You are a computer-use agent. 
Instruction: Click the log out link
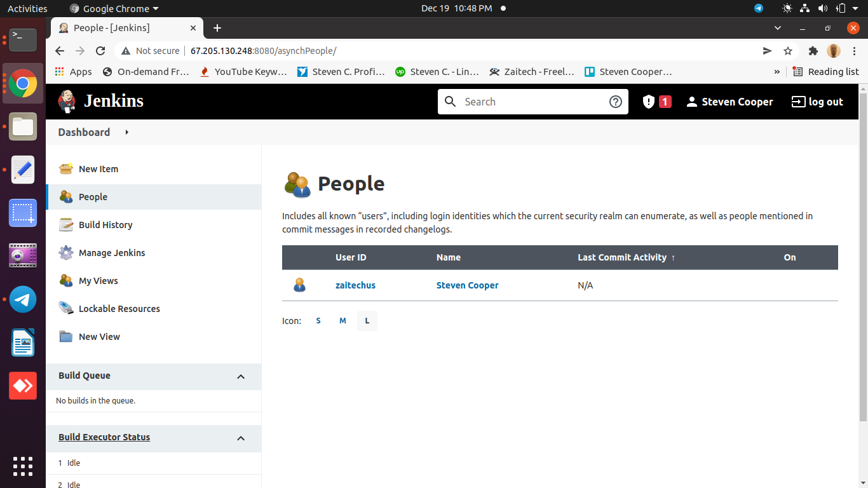[x=817, y=102]
